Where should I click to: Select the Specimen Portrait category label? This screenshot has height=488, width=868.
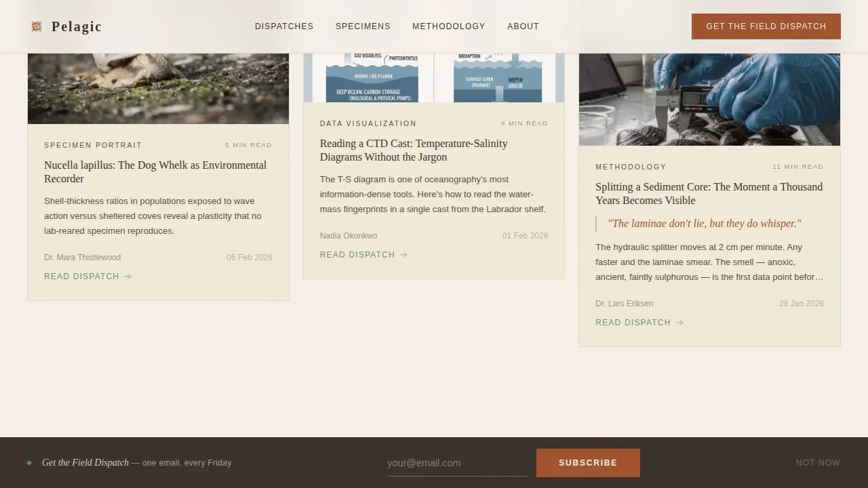(x=93, y=145)
